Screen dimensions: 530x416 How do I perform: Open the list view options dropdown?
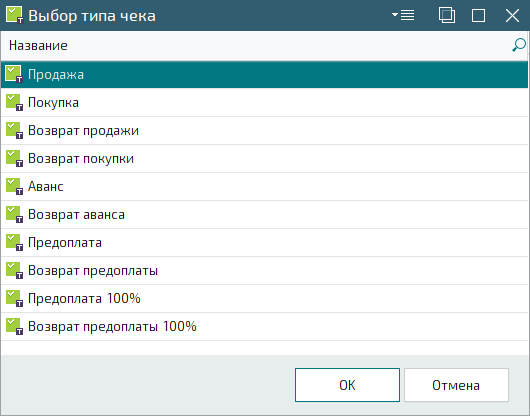point(403,15)
